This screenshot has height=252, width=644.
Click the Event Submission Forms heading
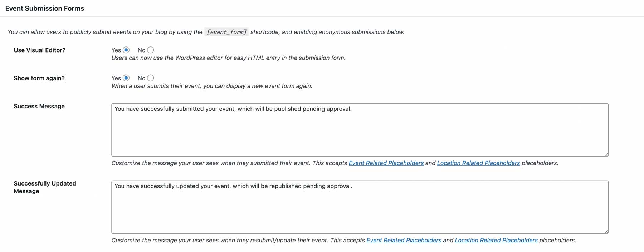[44, 8]
